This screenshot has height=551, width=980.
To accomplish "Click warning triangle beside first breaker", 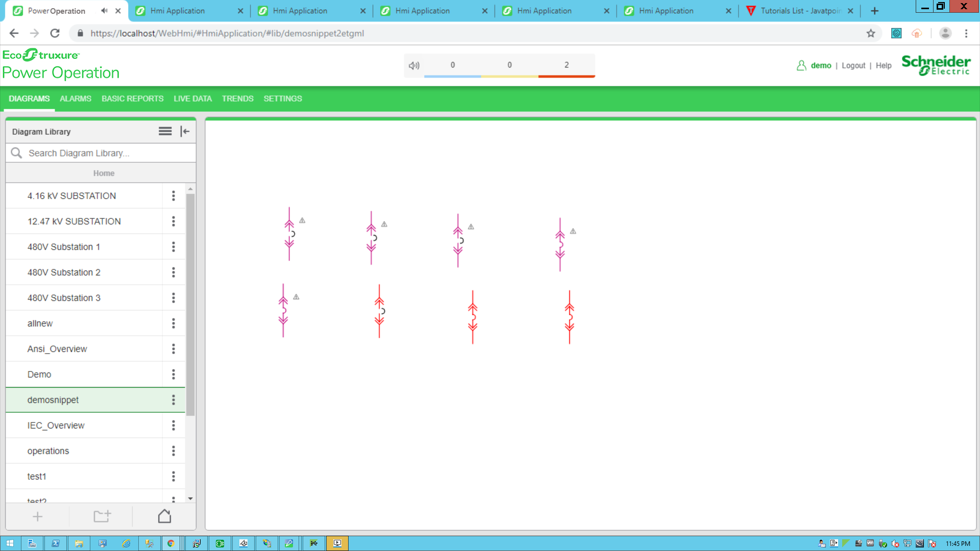I will [x=302, y=220].
